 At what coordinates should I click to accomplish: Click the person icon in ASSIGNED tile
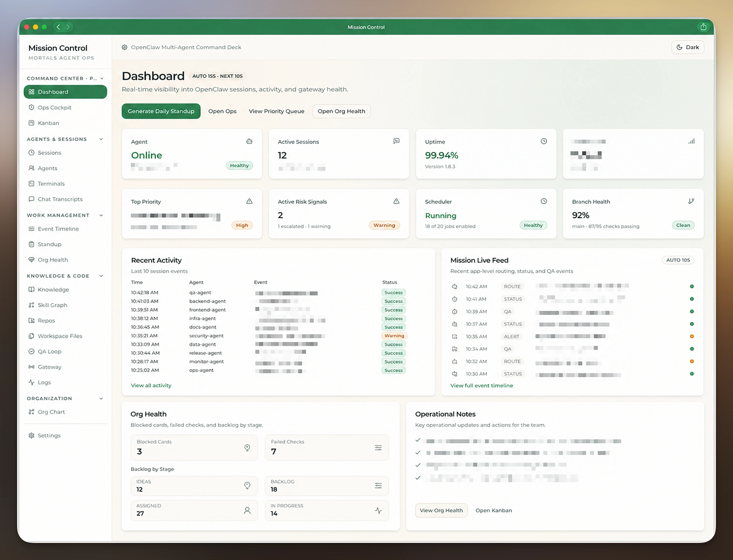tap(247, 510)
